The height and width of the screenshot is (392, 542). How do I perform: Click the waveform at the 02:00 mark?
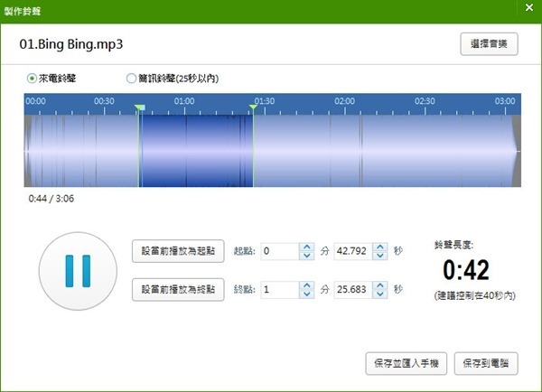(344, 145)
